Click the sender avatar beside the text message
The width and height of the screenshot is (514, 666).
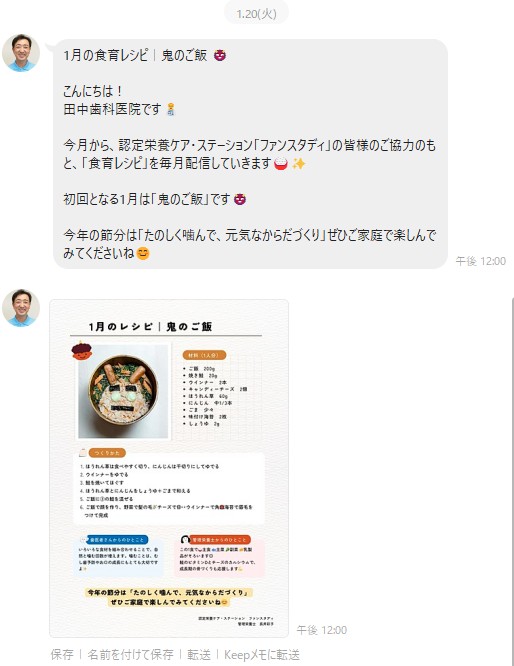coord(21,53)
